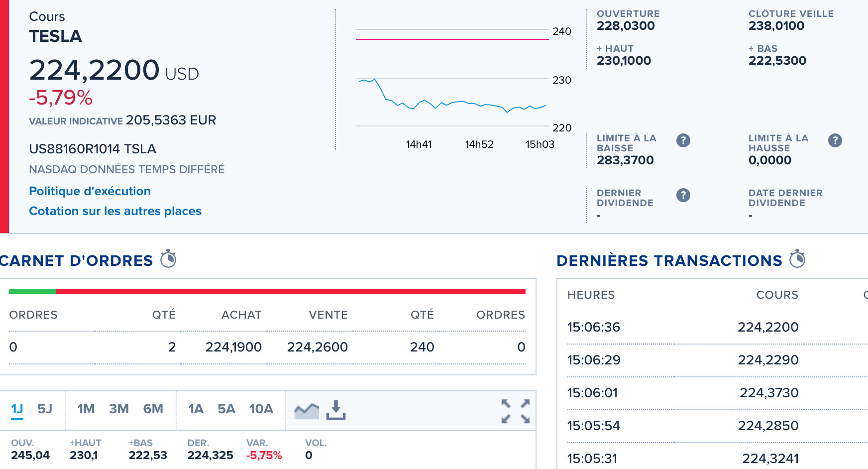The width and height of the screenshot is (868, 469).
Task: Click the help icon beside Limite à la hausse
Action: (x=835, y=140)
